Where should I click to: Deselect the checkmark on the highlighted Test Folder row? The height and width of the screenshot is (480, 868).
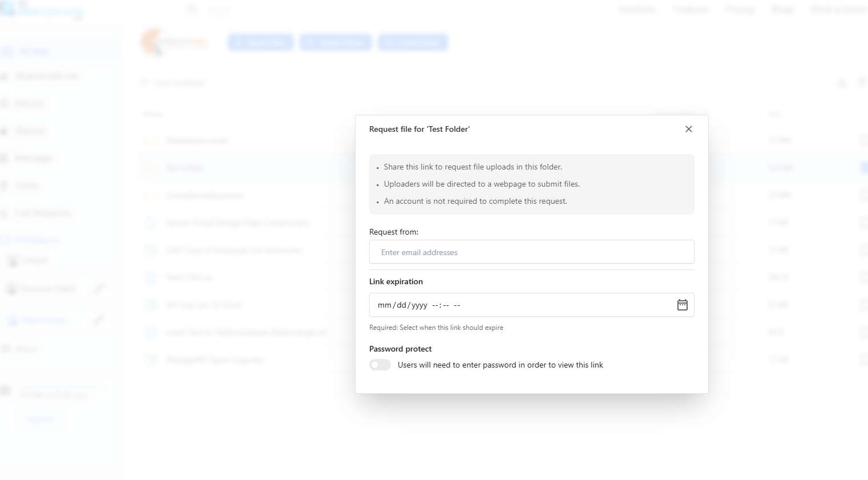tap(863, 167)
